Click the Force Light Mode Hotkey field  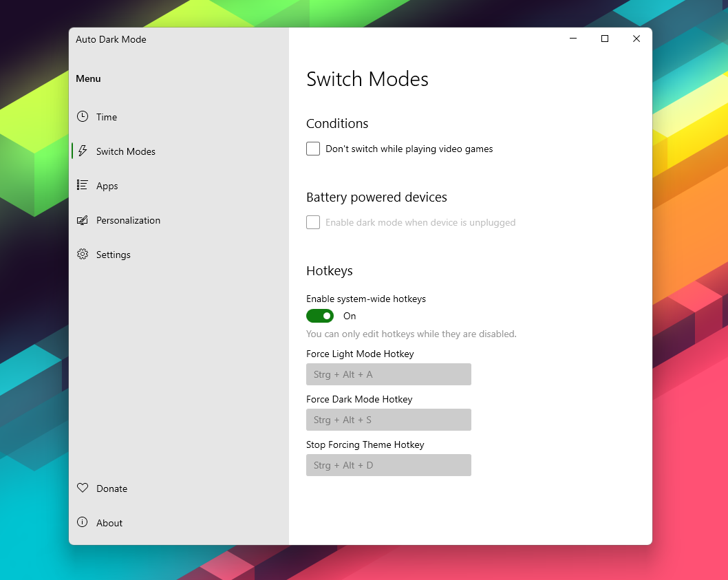389,374
